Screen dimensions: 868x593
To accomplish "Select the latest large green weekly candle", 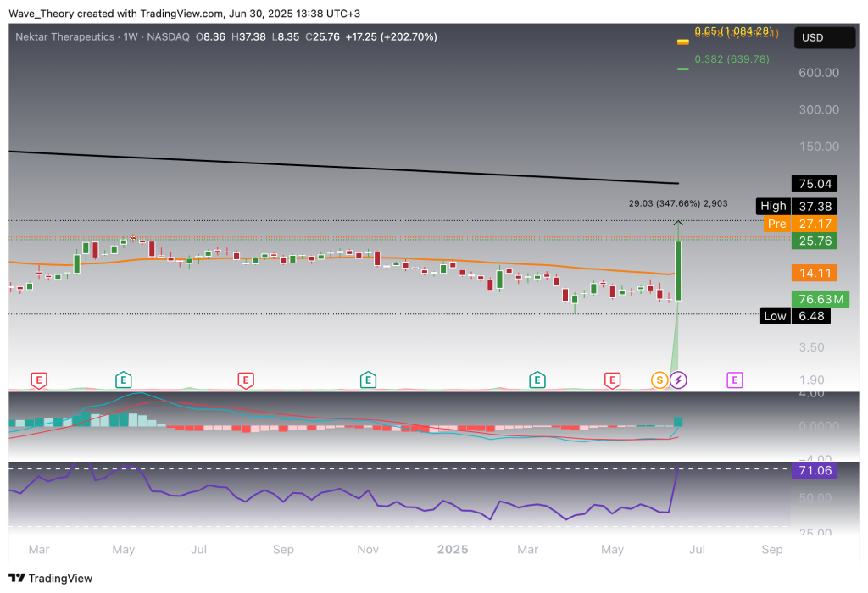I will tap(678, 270).
